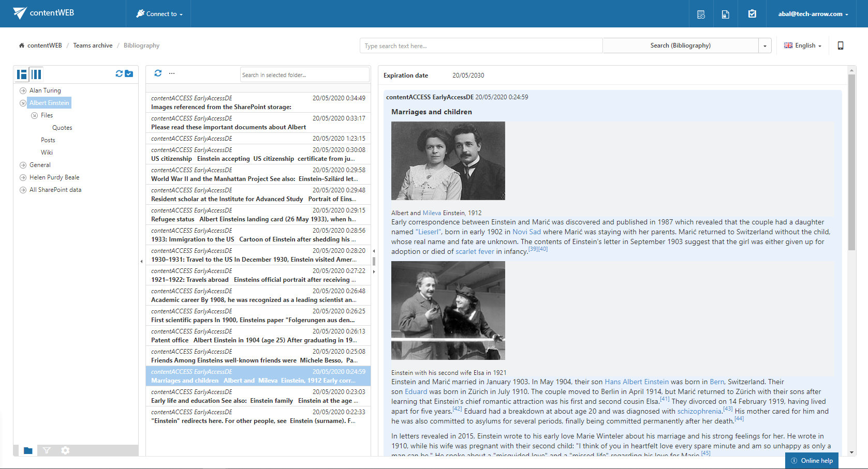Expand the Alan Turing tree node
Viewport: 868px width, 469px height.
click(x=23, y=90)
